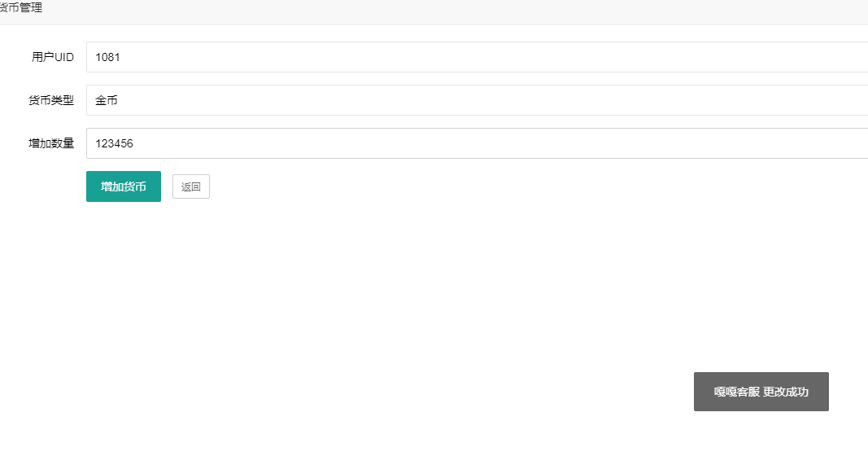Screen dimensions: 868x456
Task: Place cursor in the 123456 amount box
Action: click(477, 143)
